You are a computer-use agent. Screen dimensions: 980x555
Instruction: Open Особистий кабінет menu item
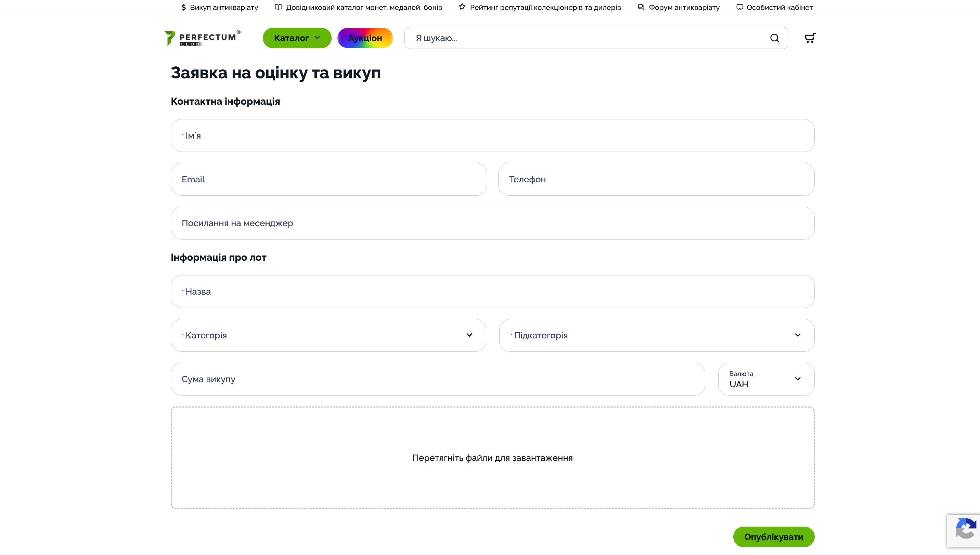click(x=779, y=7)
